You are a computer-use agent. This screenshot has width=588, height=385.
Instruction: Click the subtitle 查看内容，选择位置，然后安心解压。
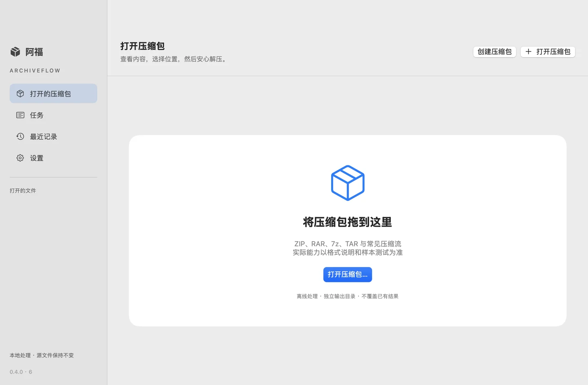click(174, 59)
